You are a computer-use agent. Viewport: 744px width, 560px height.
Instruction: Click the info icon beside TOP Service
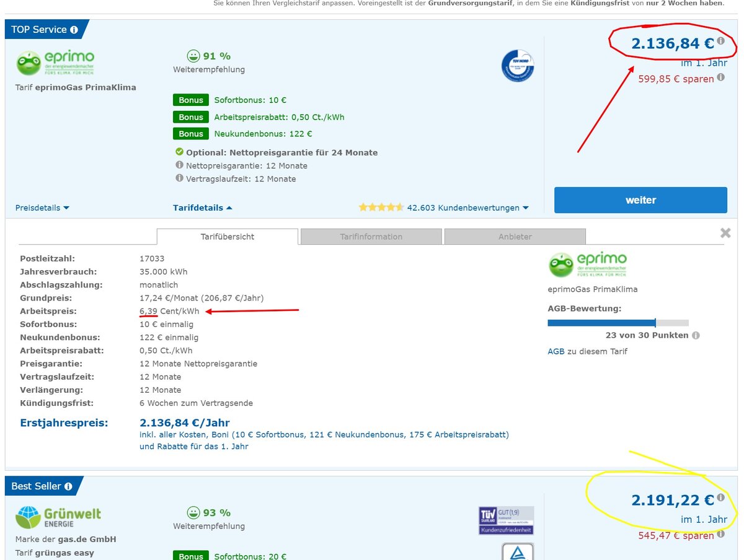click(x=74, y=30)
